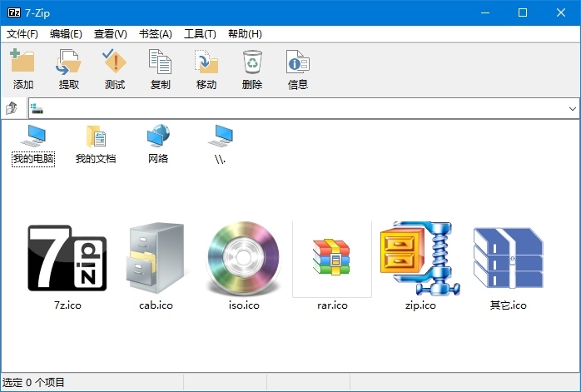The height and width of the screenshot is (392, 581).
Task: Click the 提取 (Extract) toolbar icon
Action: point(68,63)
